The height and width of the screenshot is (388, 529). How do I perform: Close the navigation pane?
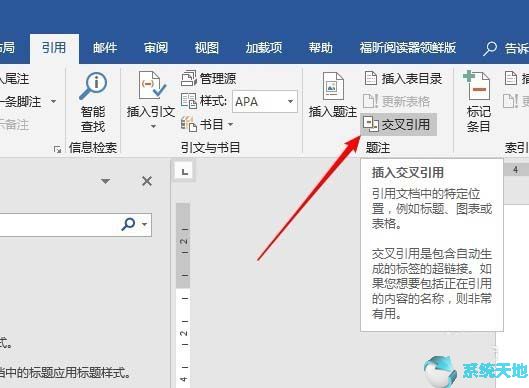click(147, 181)
